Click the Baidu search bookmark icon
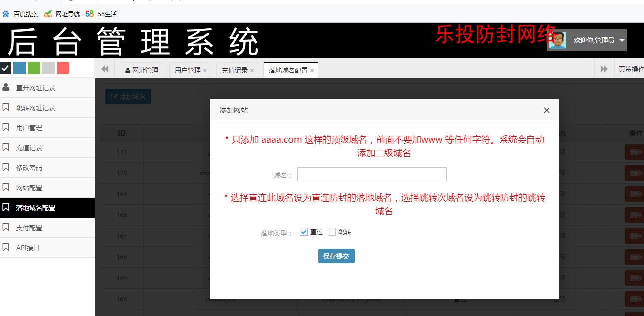 point(6,14)
